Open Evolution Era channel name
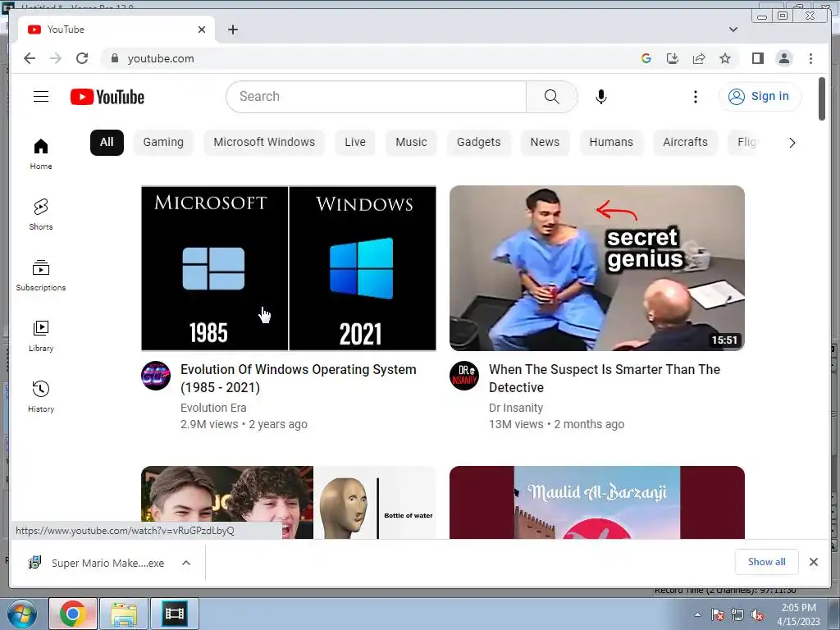The height and width of the screenshot is (630, 840). tap(213, 408)
